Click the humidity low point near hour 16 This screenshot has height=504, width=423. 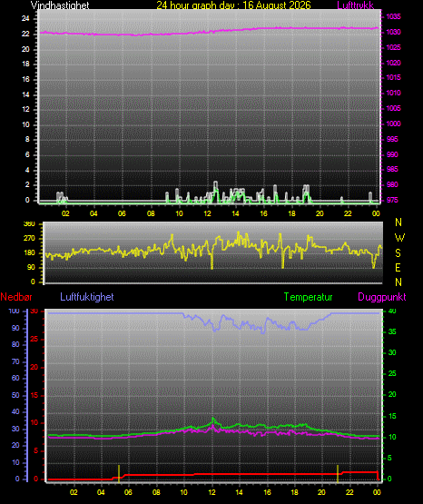263,332
